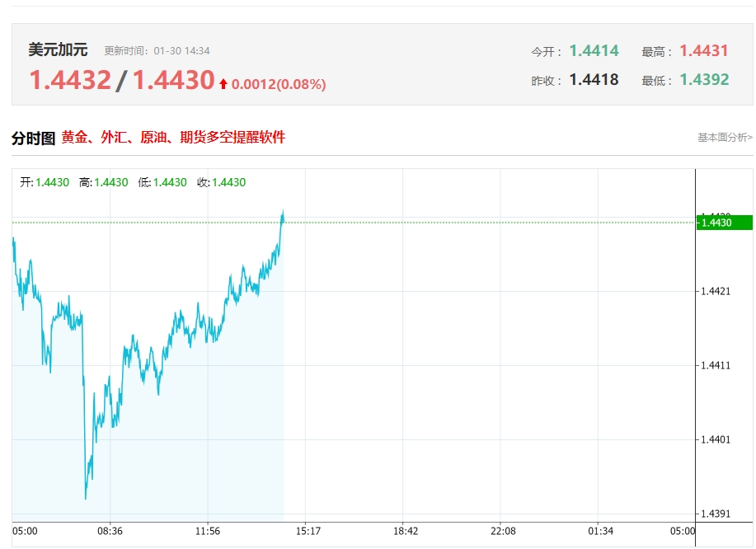Screen dimensions: 756x549
Task: Click the 0.0012(0.08%) price change text
Action: click(279, 84)
